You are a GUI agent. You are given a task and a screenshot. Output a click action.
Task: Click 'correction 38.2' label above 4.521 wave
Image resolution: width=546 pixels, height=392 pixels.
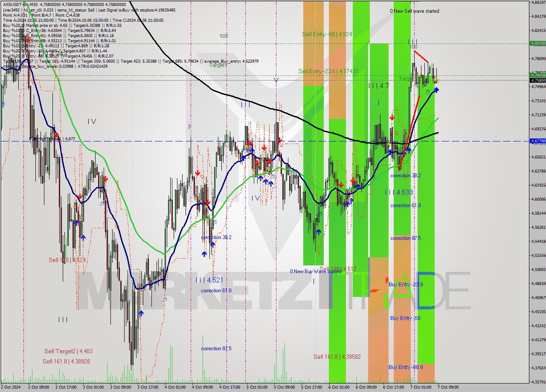(x=216, y=237)
